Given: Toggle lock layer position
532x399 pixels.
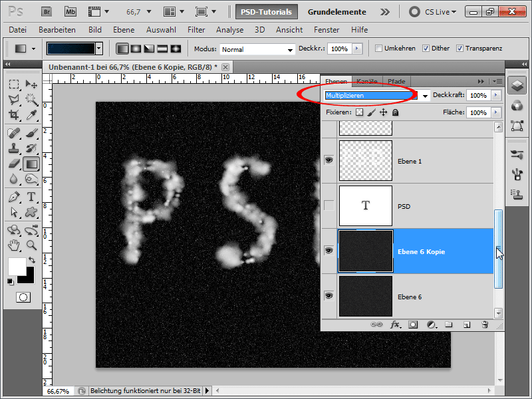Looking at the screenshot, I should pos(384,112).
